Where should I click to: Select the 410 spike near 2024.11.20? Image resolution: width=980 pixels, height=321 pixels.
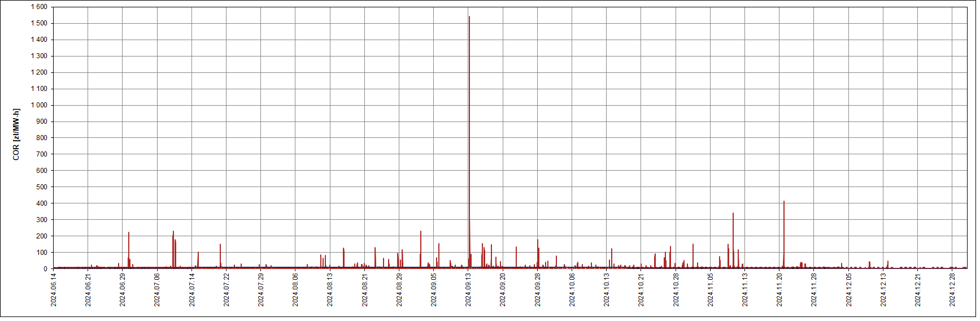pos(784,235)
